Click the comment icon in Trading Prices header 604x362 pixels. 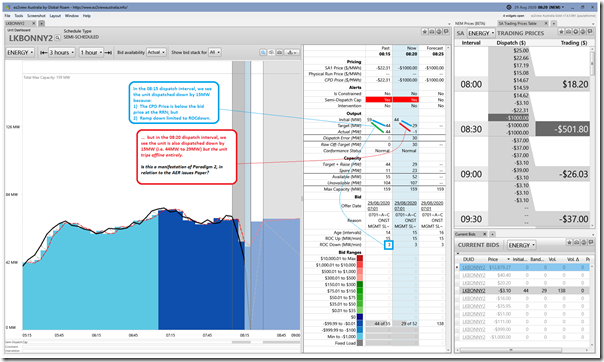pos(590,32)
